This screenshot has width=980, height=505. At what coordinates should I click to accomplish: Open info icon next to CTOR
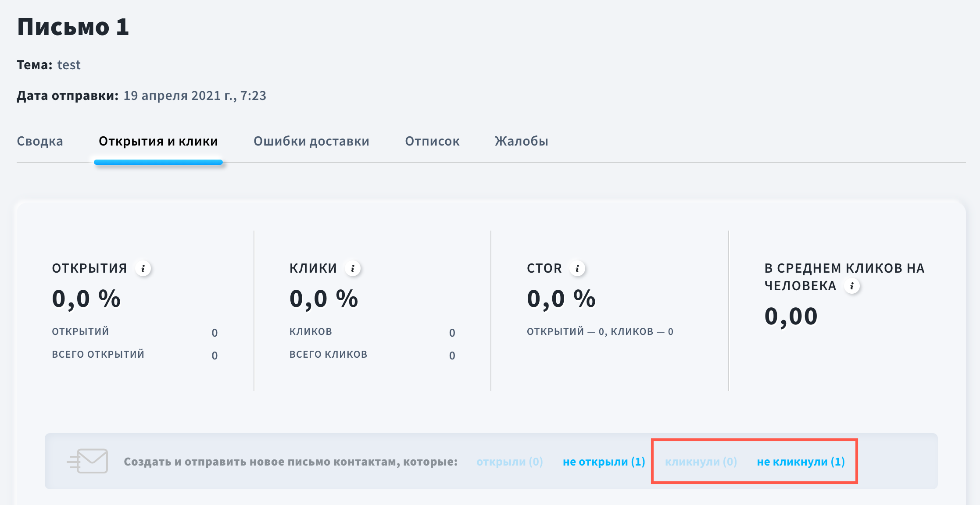(x=577, y=268)
